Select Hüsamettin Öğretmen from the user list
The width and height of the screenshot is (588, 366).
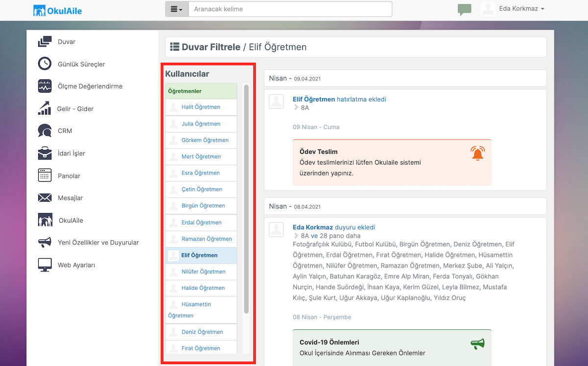201,310
